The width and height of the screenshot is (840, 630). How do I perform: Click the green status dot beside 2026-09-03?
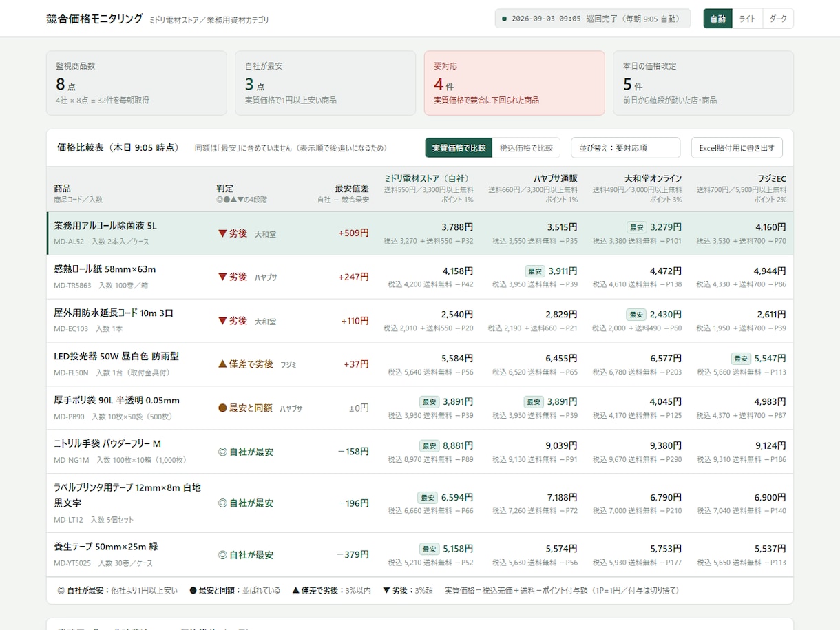pyautogui.click(x=505, y=19)
